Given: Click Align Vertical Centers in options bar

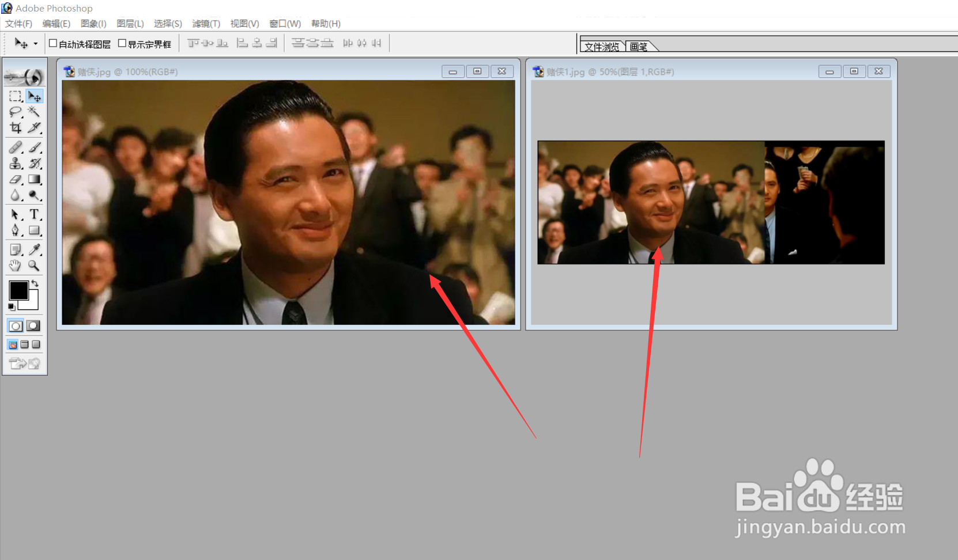Looking at the screenshot, I should 208,43.
